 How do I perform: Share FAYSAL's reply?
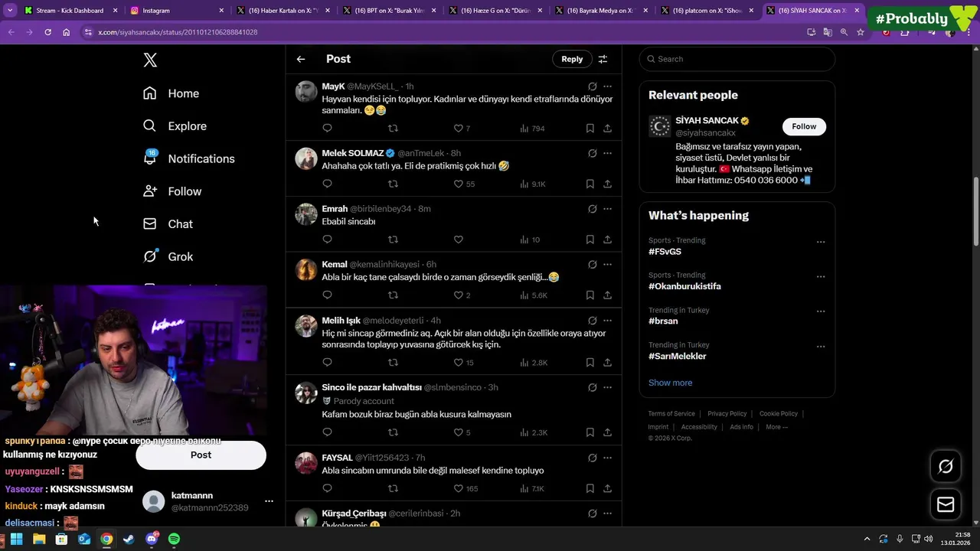(x=607, y=488)
